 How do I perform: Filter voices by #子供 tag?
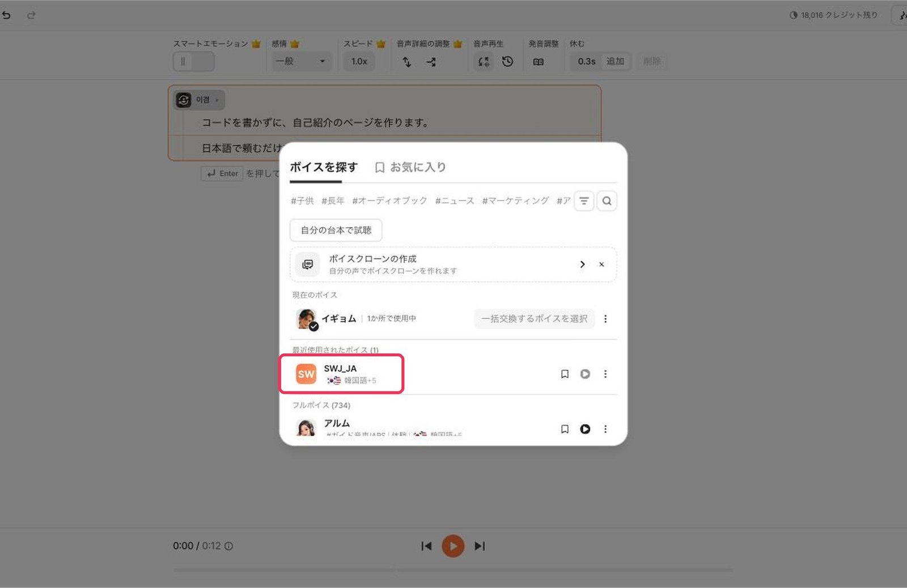[x=302, y=201]
